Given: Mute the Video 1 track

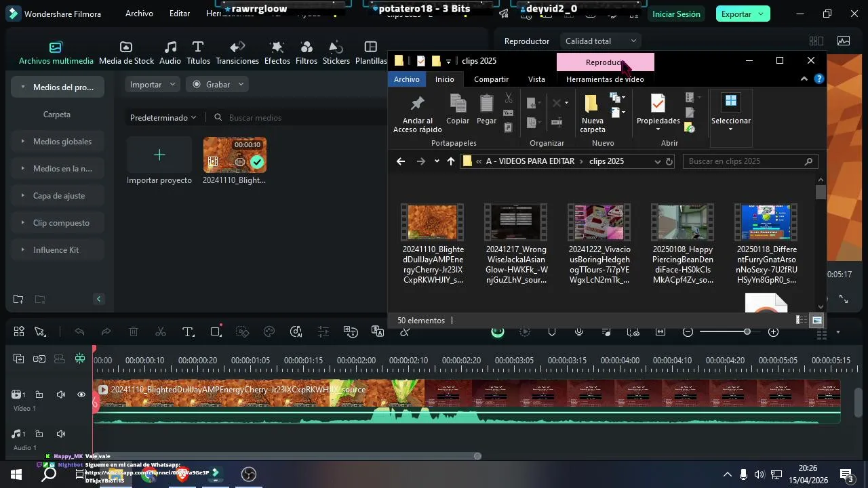Looking at the screenshot, I should pos(60,394).
